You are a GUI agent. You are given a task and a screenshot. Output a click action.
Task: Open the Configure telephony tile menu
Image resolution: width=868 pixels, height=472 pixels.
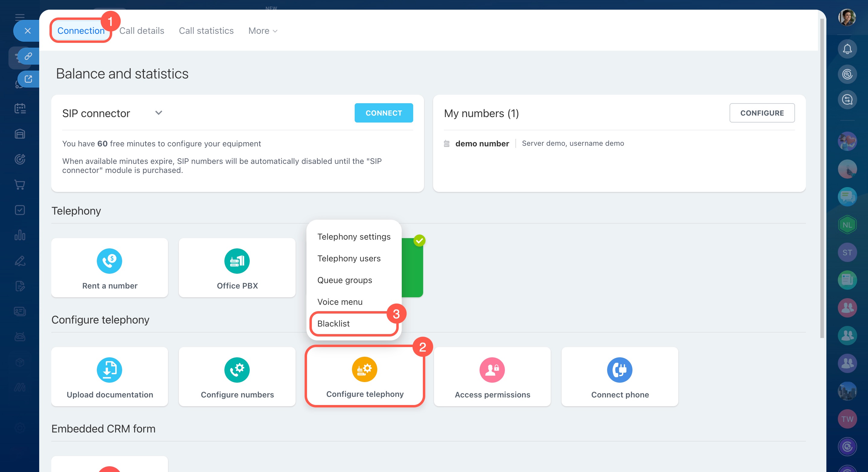(x=365, y=376)
